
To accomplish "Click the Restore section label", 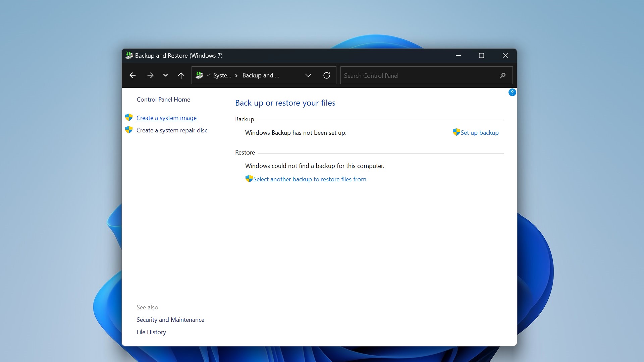I will click(x=245, y=153).
